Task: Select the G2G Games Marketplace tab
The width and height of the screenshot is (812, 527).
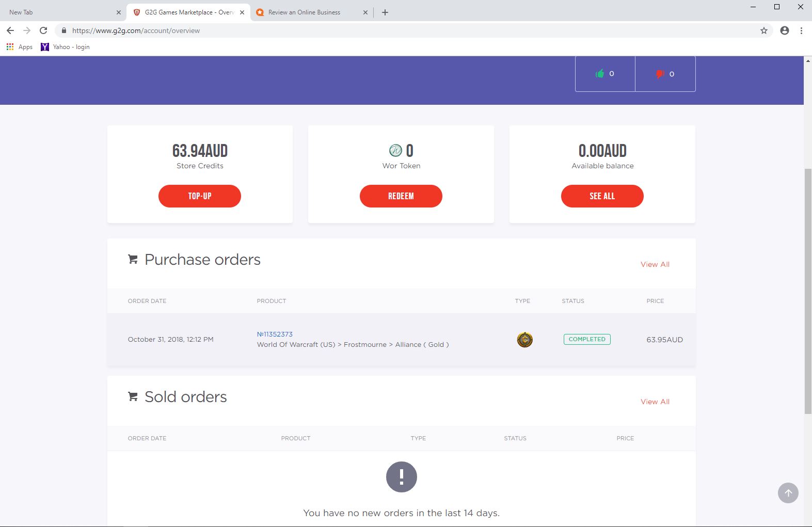Action: point(188,12)
